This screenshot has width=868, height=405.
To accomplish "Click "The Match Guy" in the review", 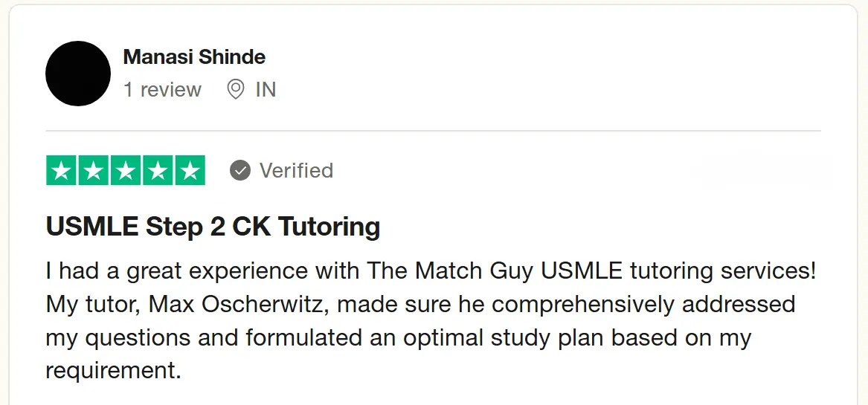I will tap(450, 271).
